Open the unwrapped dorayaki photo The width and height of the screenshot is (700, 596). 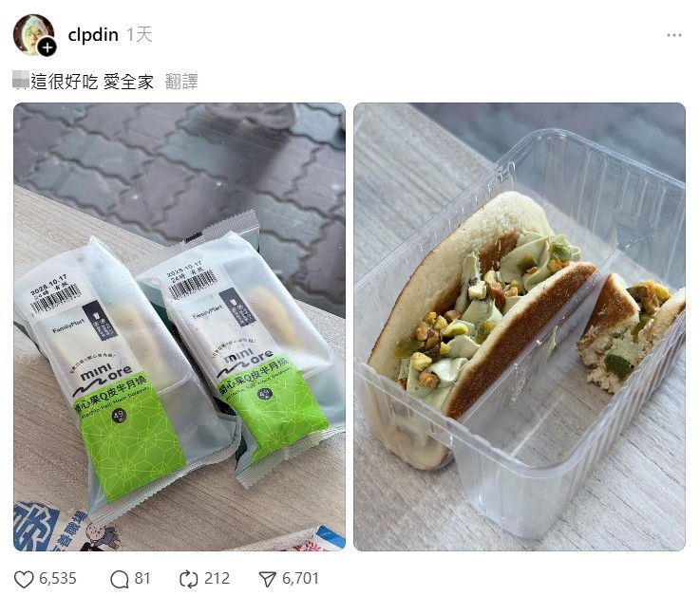coord(520,327)
